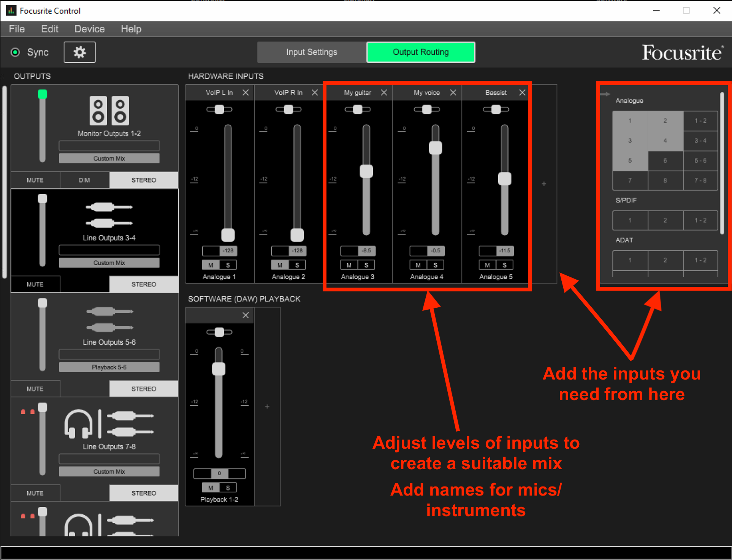
Task: Remove the My guitar channel
Action: click(x=384, y=93)
